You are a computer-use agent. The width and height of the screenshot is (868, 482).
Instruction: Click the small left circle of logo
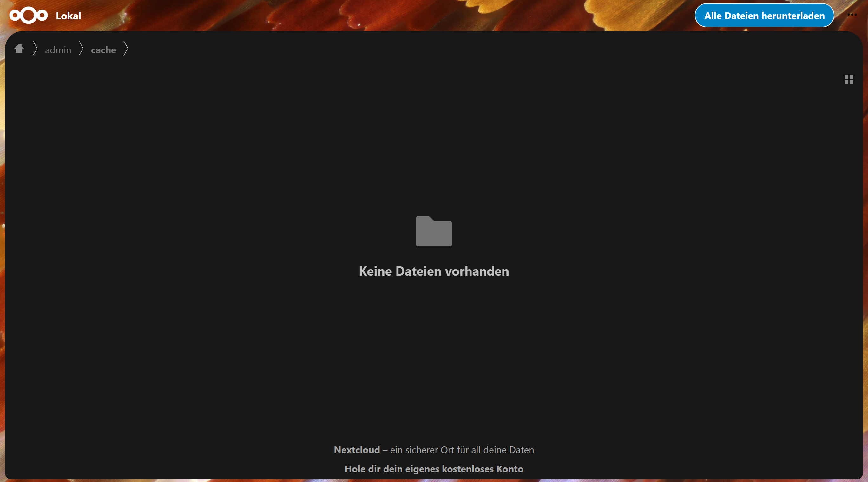pos(15,16)
